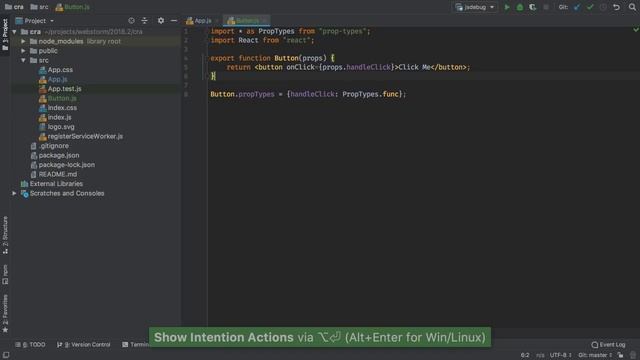Open the jsdebug run configuration dropdown
The width and height of the screenshot is (640, 360).
tap(475, 7)
